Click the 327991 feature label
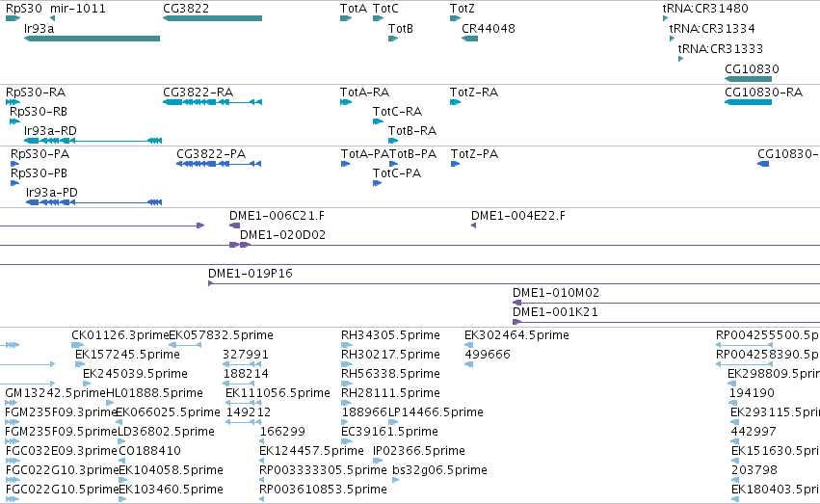The height and width of the screenshot is (504, 820). (246, 355)
